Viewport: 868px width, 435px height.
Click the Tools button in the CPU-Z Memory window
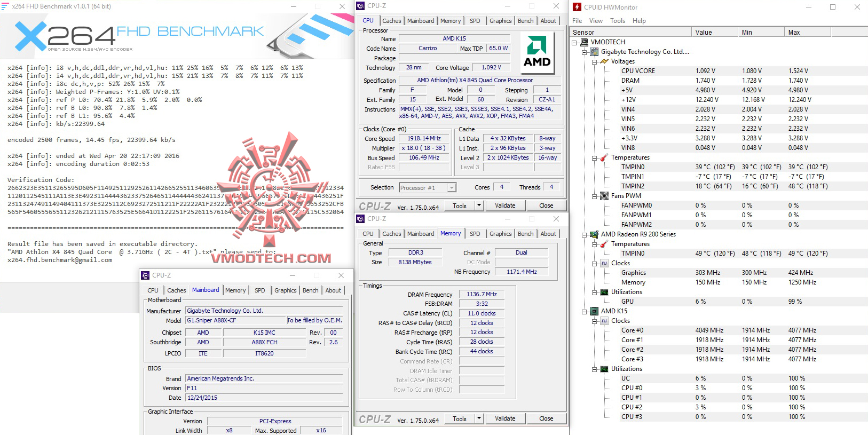(460, 418)
